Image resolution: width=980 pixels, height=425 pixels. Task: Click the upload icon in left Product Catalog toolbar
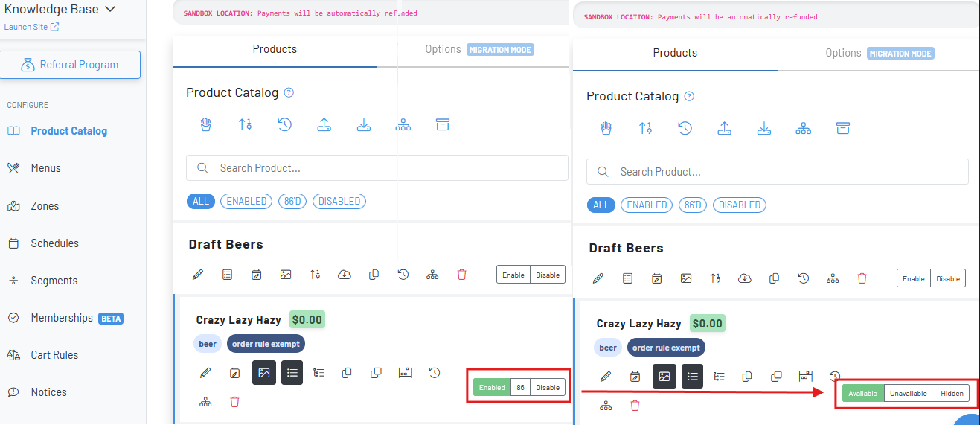(324, 124)
